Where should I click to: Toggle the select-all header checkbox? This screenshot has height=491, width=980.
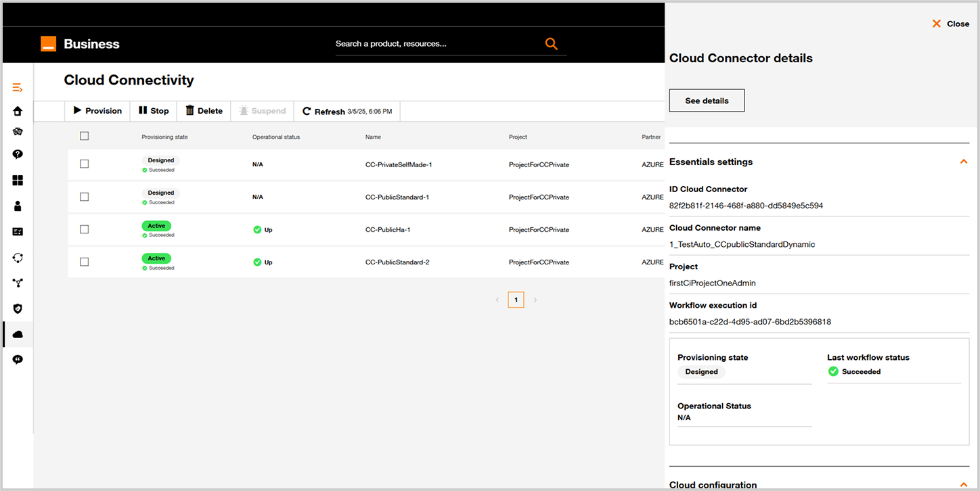click(85, 136)
